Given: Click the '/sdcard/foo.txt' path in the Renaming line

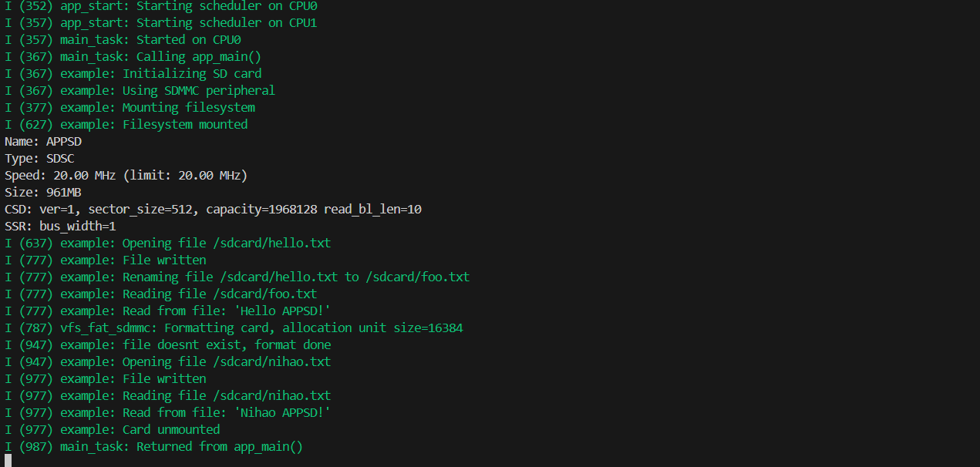Looking at the screenshot, I should click(417, 277).
